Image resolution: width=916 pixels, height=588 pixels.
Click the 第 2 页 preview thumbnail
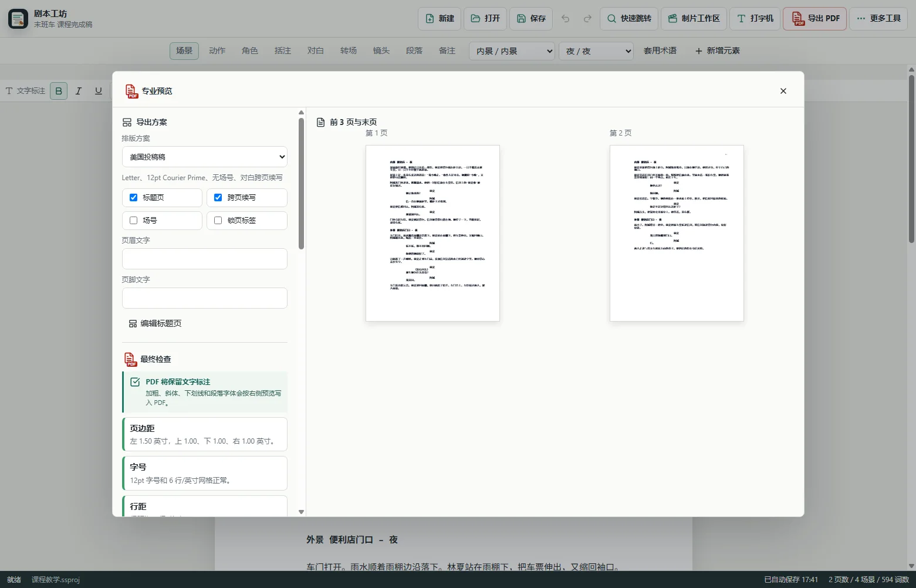[x=677, y=233]
